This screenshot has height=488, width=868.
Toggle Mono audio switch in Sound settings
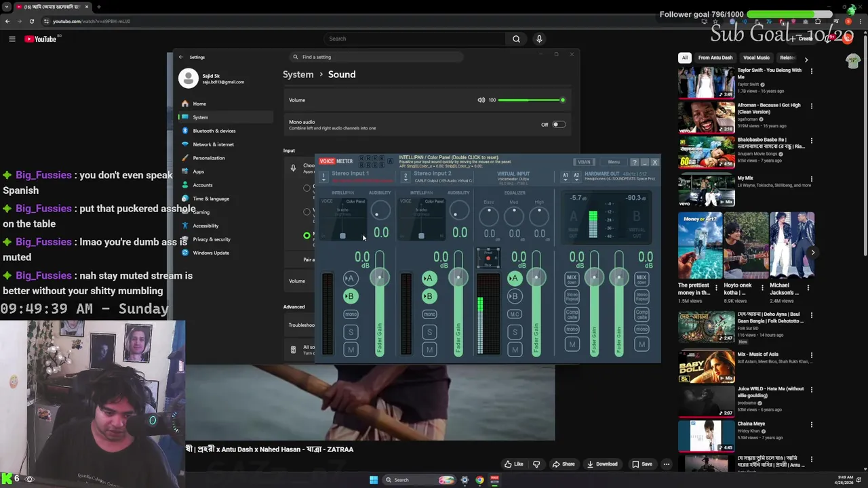558,125
